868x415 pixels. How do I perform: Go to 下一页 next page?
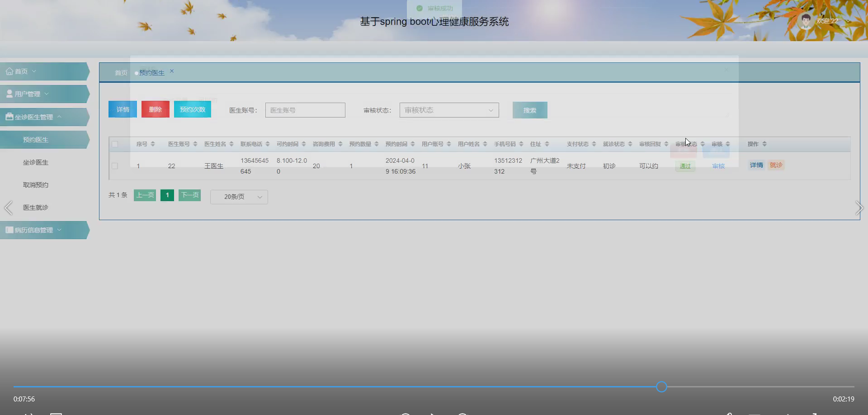(190, 195)
